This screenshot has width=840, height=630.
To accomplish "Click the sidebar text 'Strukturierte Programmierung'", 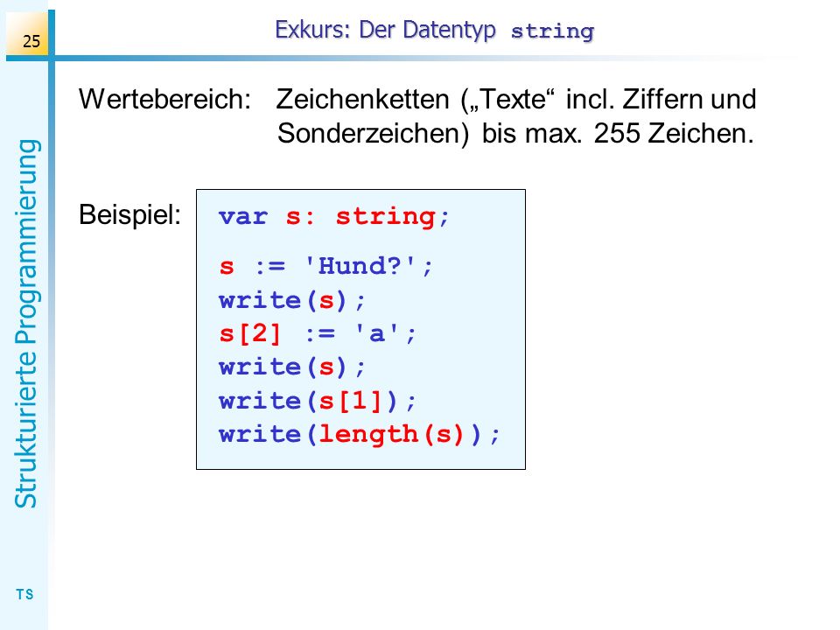I will 26,324.
